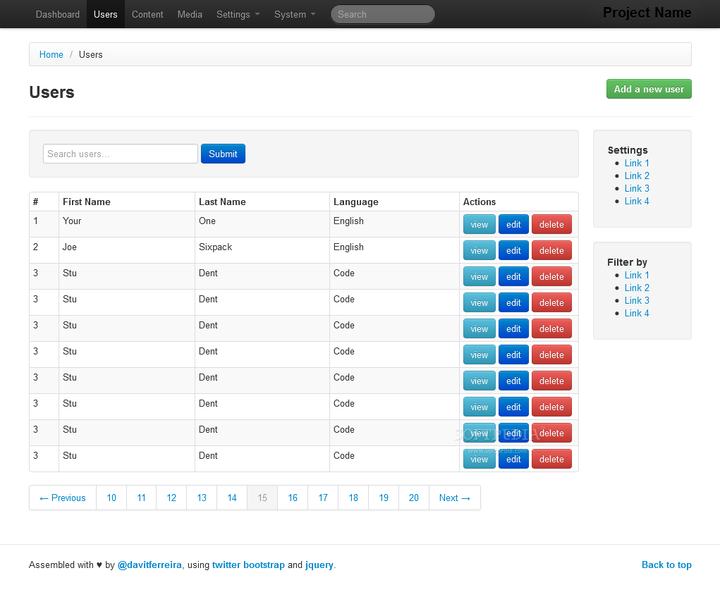Click the Search users input box

point(120,154)
